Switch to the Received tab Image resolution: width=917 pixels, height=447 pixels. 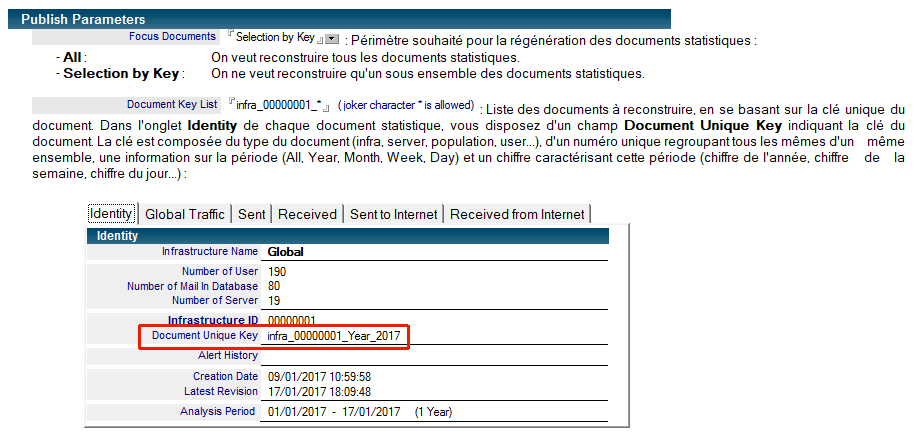point(308,215)
